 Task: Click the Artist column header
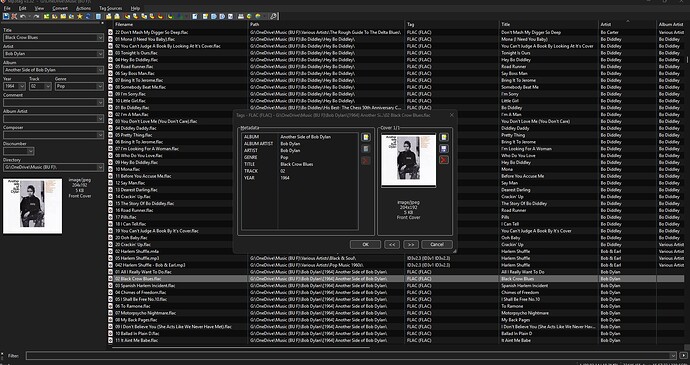coord(627,25)
